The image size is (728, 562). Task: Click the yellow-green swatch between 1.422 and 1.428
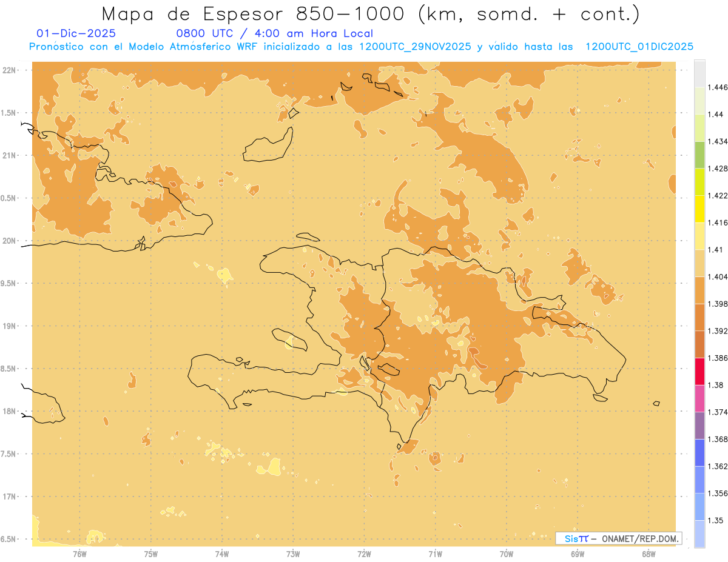(x=700, y=182)
